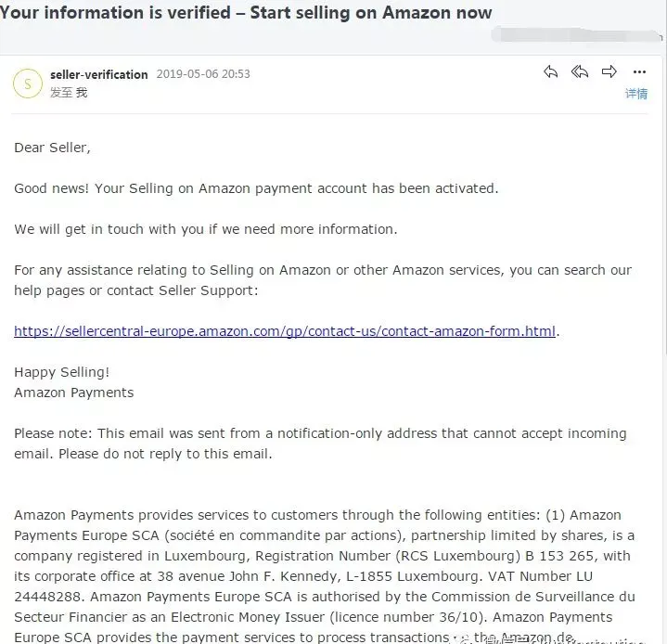Click the 'Please note' notification paragraph
Screen dimensions: 667x644
(320, 444)
